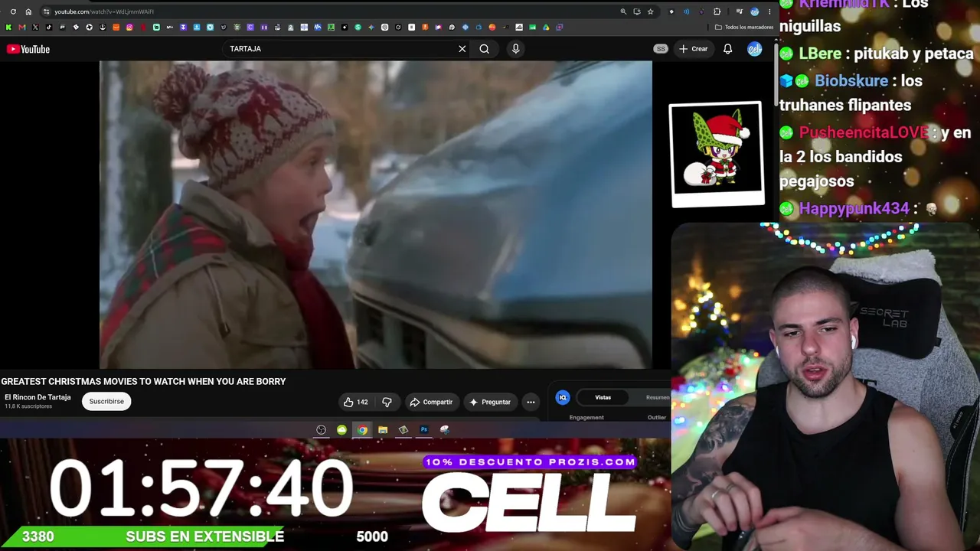Click the Outlier label in vidIQ panel
Screen dimensions: 980x551
tap(657, 417)
